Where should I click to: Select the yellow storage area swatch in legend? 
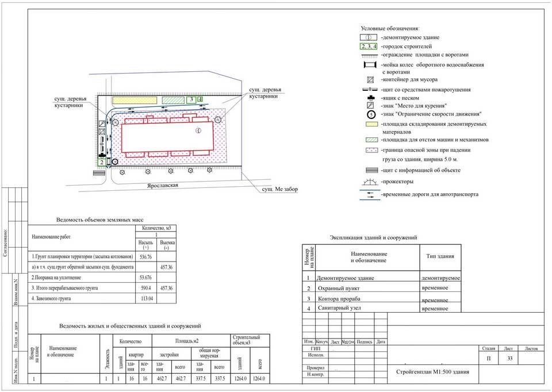tap(371, 124)
